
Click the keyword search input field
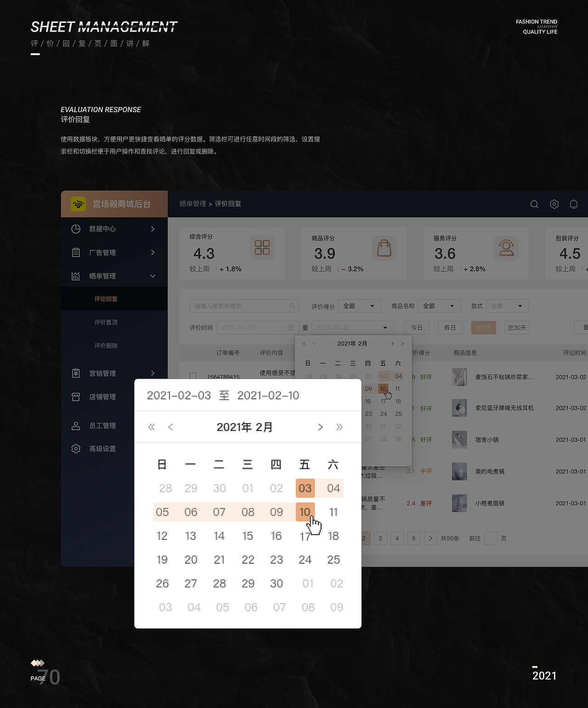tap(244, 306)
